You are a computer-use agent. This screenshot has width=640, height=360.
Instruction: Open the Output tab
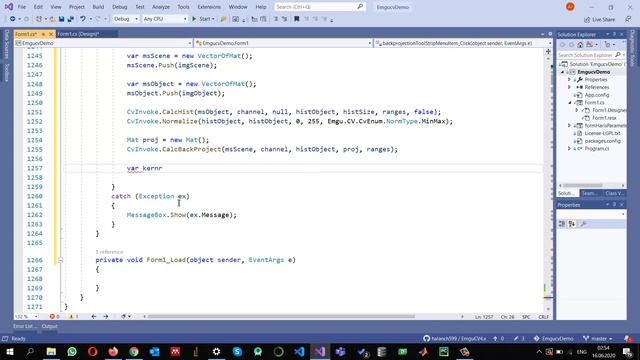pos(49,326)
